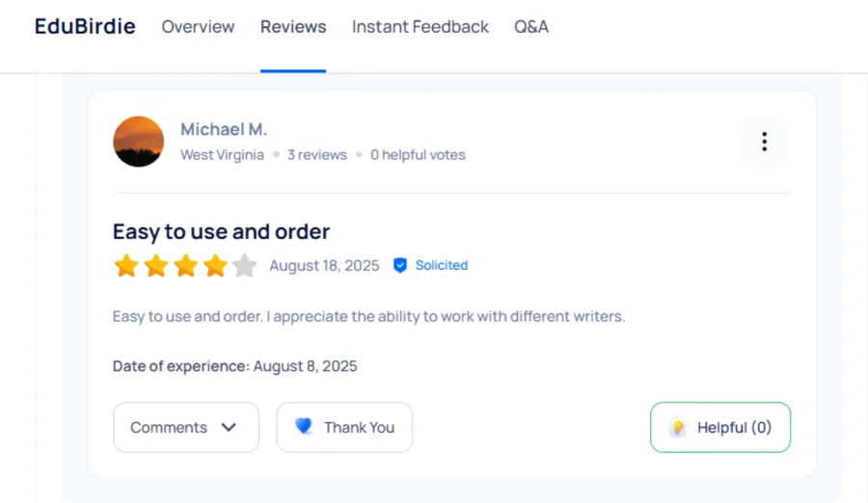The width and height of the screenshot is (868, 503).
Task: Select the Reviews tab
Action: coord(293,27)
